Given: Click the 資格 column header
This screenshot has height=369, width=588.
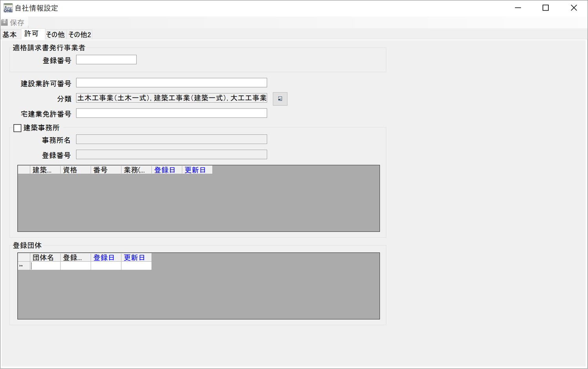Looking at the screenshot, I should 71,170.
